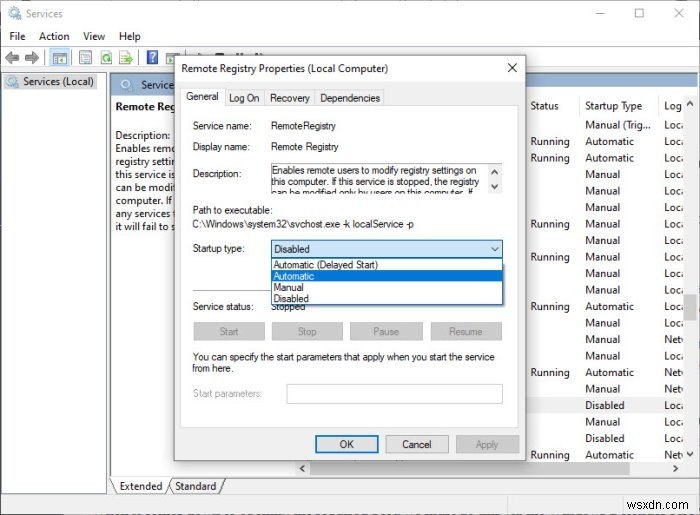Switch to the Standard view tab
The width and height of the screenshot is (700, 515).
point(195,487)
